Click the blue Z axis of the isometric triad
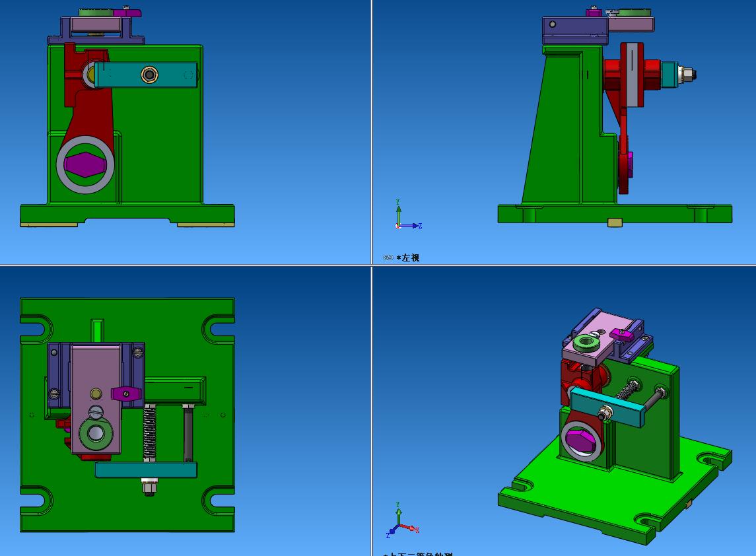 (391, 532)
